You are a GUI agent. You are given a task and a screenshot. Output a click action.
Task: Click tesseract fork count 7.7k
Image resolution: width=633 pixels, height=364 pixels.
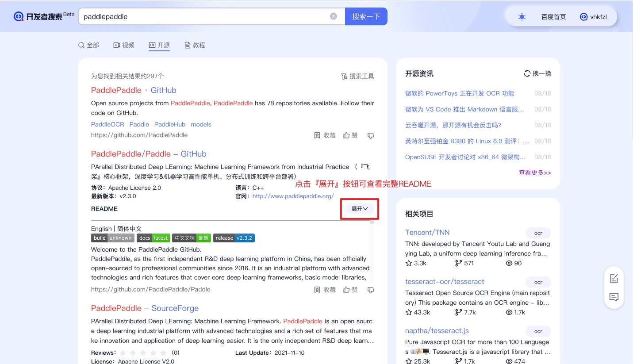[465, 312]
